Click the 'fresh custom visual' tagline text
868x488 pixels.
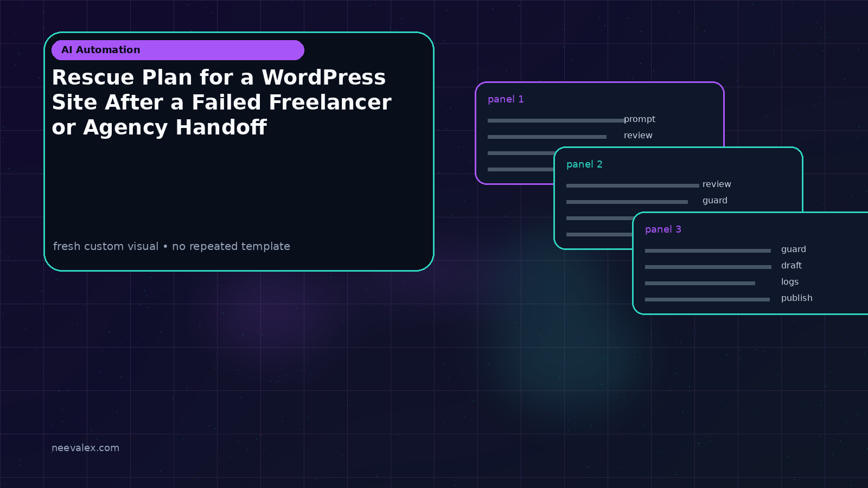pyautogui.click(x=171, y=246)
